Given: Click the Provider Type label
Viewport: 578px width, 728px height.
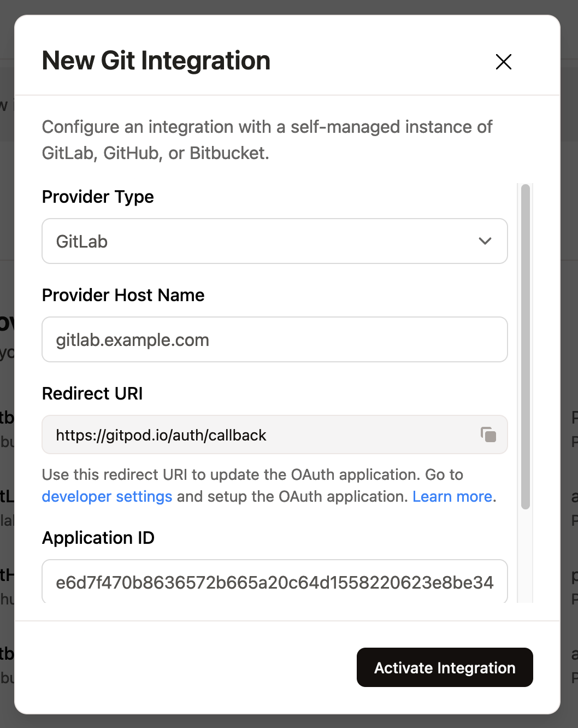Looking at the screenshot, I should click(x=98, y=197).
